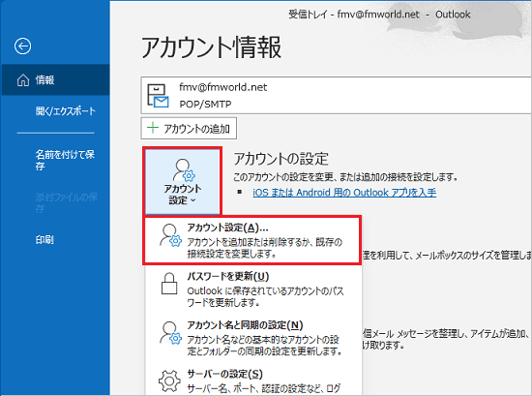
Task: Open the 情報 tab in sidebar
Action: [56, 80]
